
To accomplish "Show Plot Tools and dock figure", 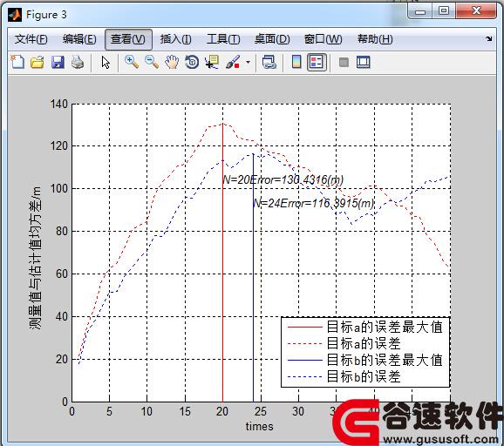I will (x=364, y=63).
